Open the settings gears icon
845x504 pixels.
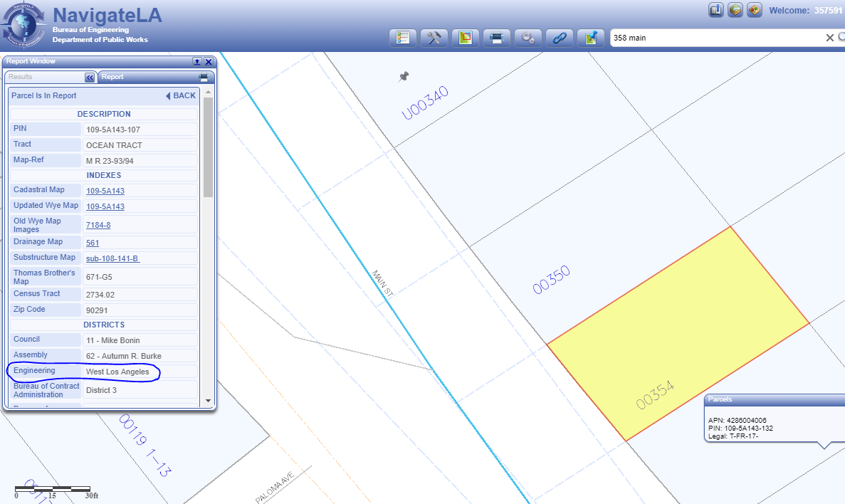[x=528, y=38]
